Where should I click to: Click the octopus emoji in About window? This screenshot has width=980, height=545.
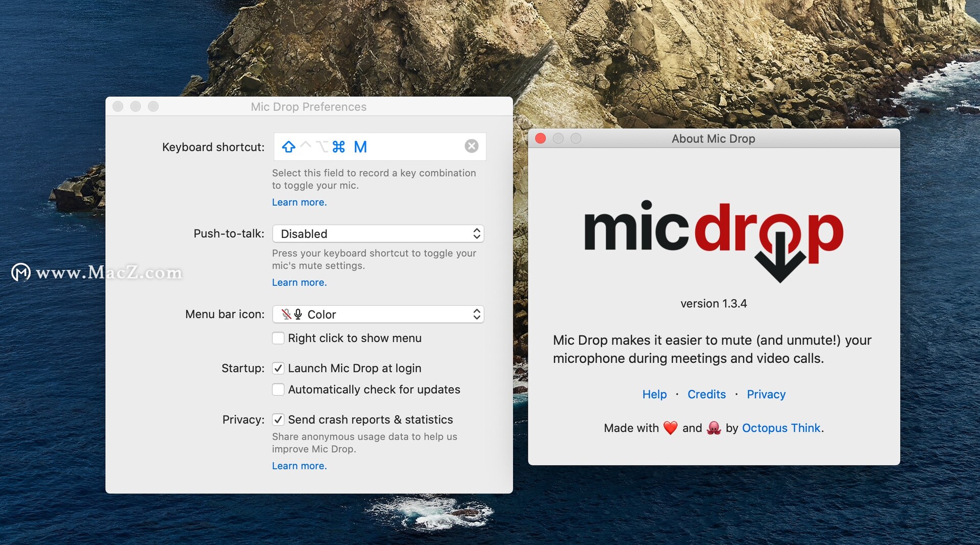click(714, 428)
